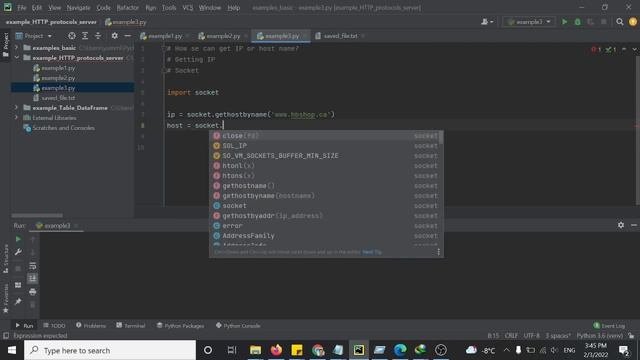Change Python interpreter in status bar

pos(600,336)
